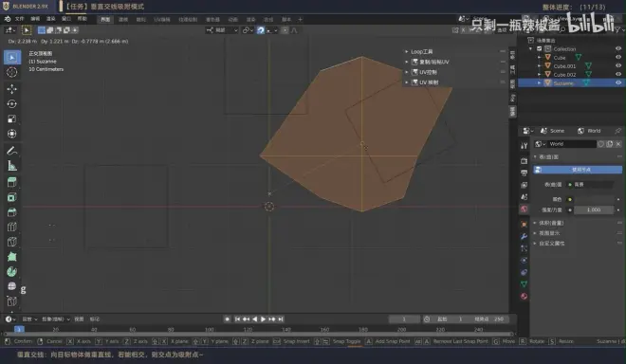Click the current frame field showing 1
The height and width of the screenshot is (364, 626).
404,319
